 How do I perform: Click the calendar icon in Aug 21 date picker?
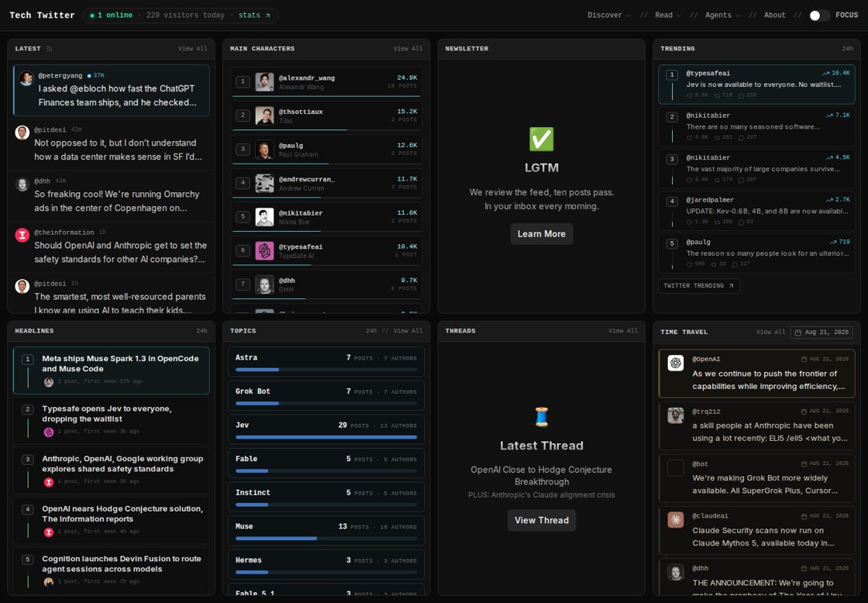coord(797,333)
